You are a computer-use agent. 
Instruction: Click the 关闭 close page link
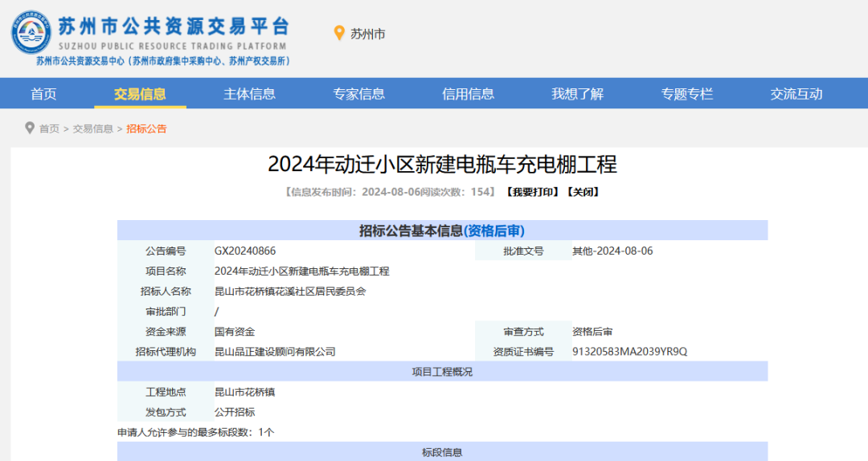click(583, 192)
